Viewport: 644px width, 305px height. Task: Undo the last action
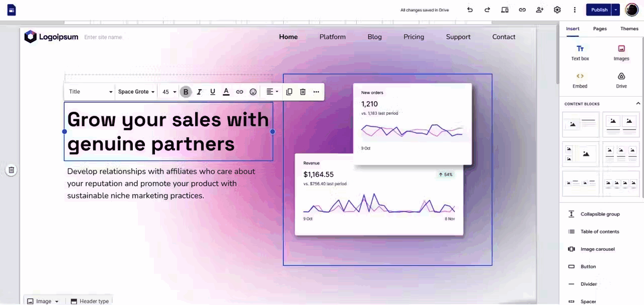(x=470, y=10)
